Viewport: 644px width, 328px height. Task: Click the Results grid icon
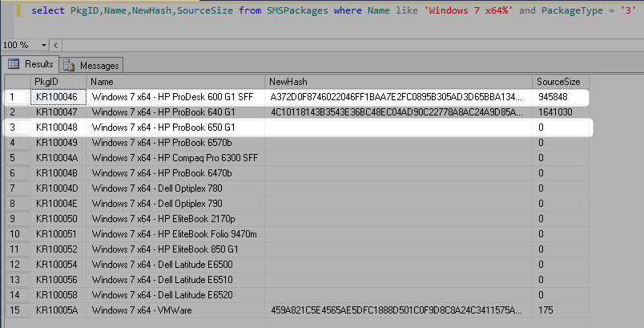coord(14,63)
